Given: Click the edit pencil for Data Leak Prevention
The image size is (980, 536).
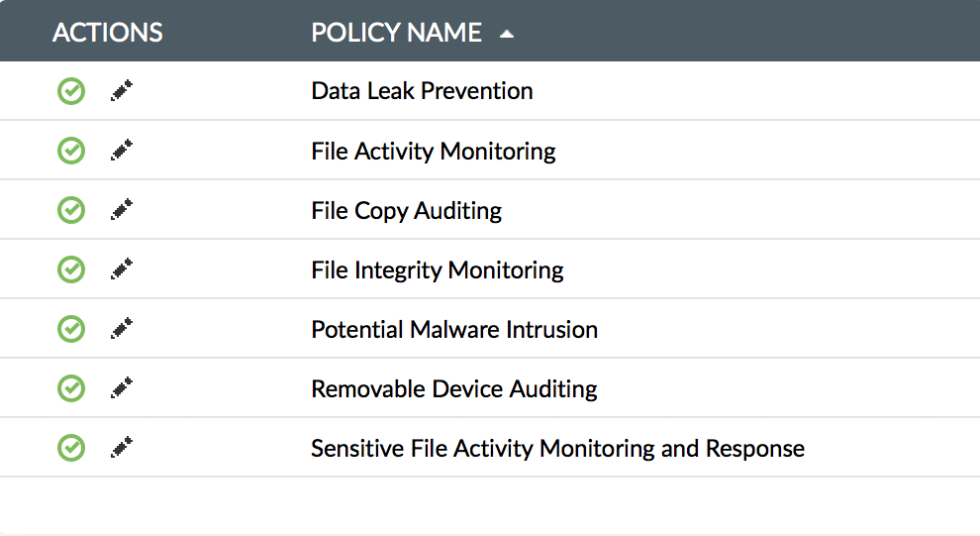Looking at the screenshot, I should [122, 92].
